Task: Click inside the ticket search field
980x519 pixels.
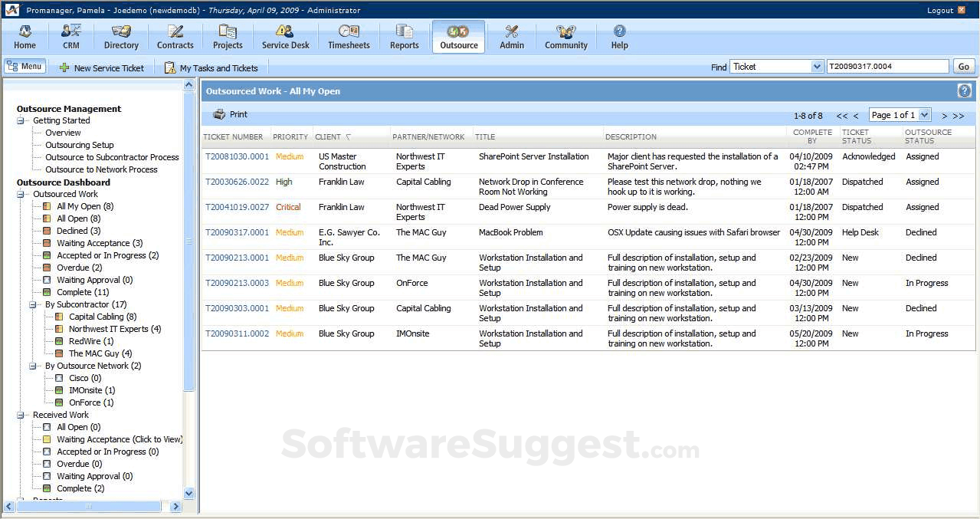Action: 887,66
